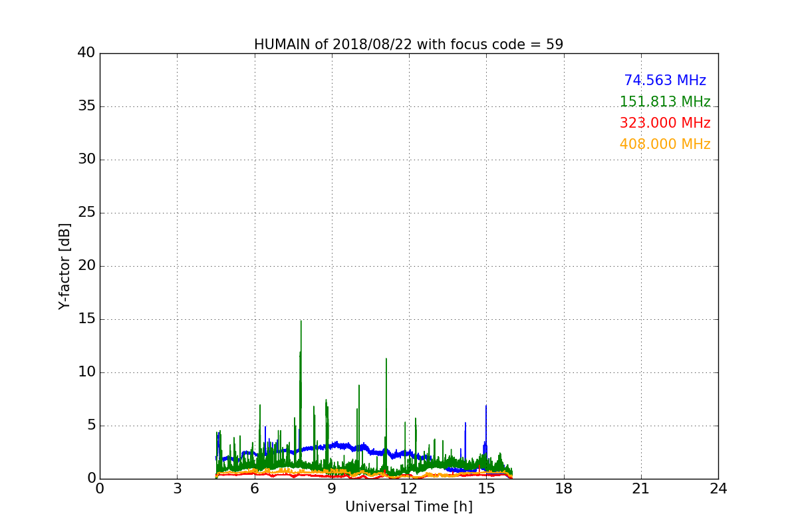The image size is (798, 532).
Task: Click the x-axis tick label 18
Action: click(x=564, y=489)
